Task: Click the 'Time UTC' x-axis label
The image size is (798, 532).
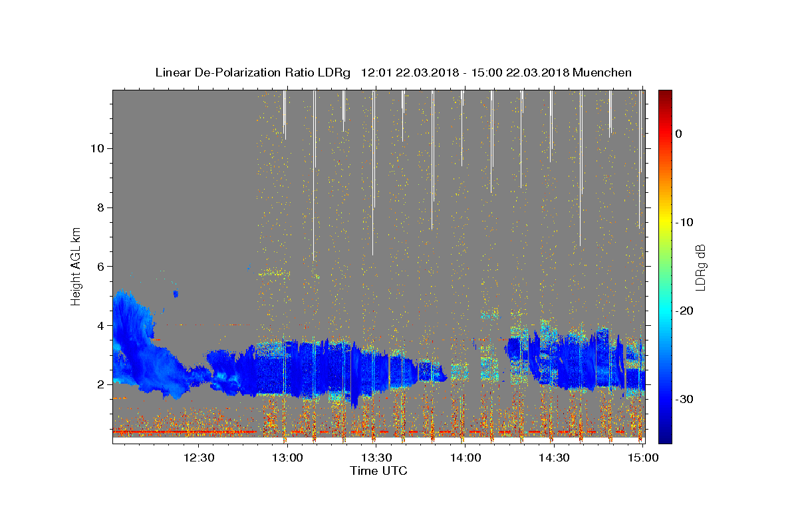Action: point(378,471)
